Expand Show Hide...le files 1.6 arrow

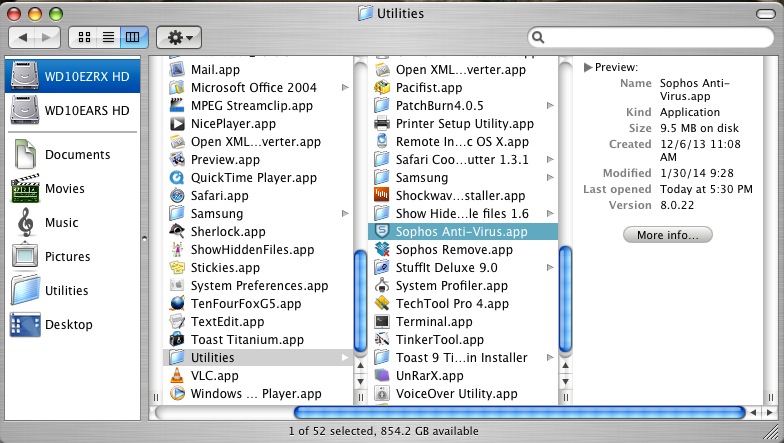pyautogui.click(x=550, y=214)
